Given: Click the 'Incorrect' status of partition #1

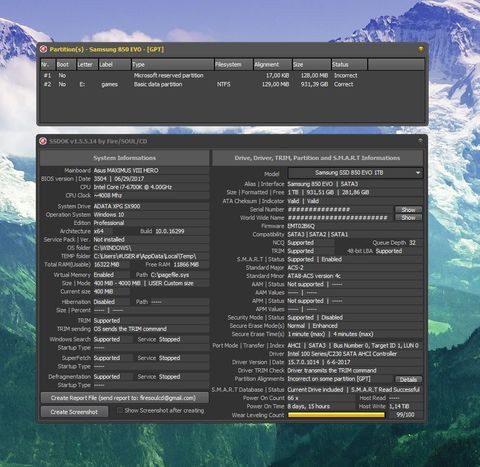Looking at the screenshot, I should [x=345, y=76].
